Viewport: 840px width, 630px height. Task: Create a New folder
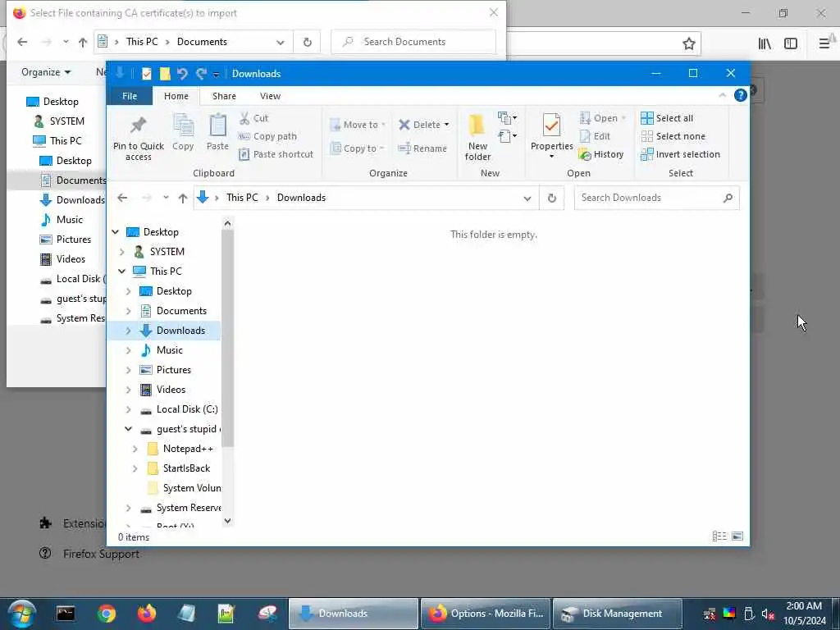pyautogui.click(x=477, y=137)
